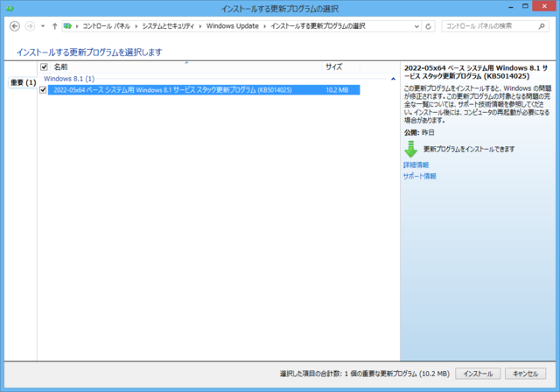Image resolution: width=560 pixels, height=392 pixels.
Task: Go back with the back arrow button
Action: coord(15,26)
